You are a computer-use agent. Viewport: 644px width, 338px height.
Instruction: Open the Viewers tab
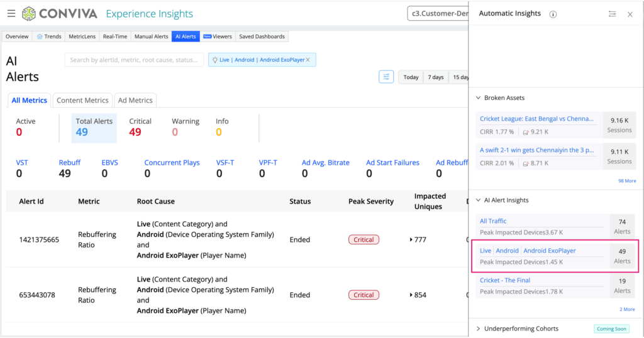pos(218,36)
